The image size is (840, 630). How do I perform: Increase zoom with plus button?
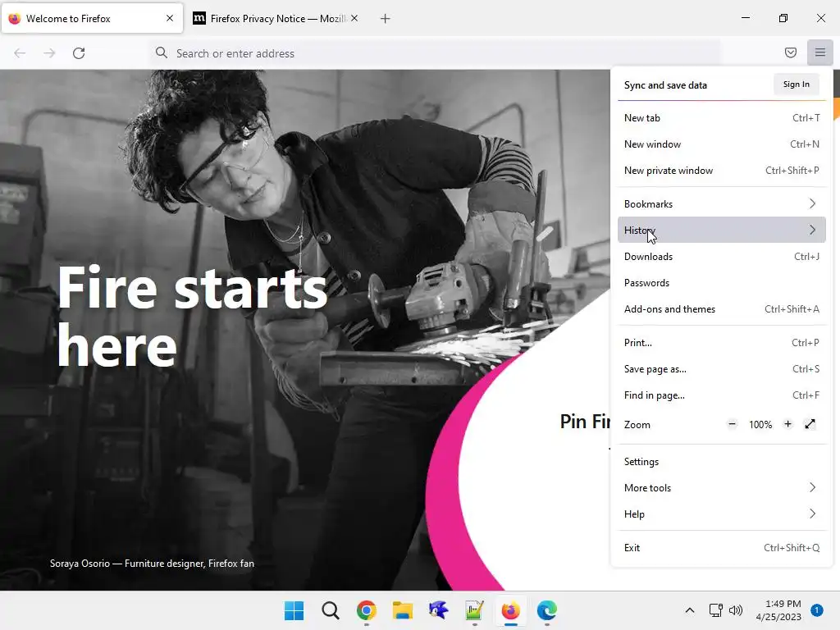(x=787, y=424)
